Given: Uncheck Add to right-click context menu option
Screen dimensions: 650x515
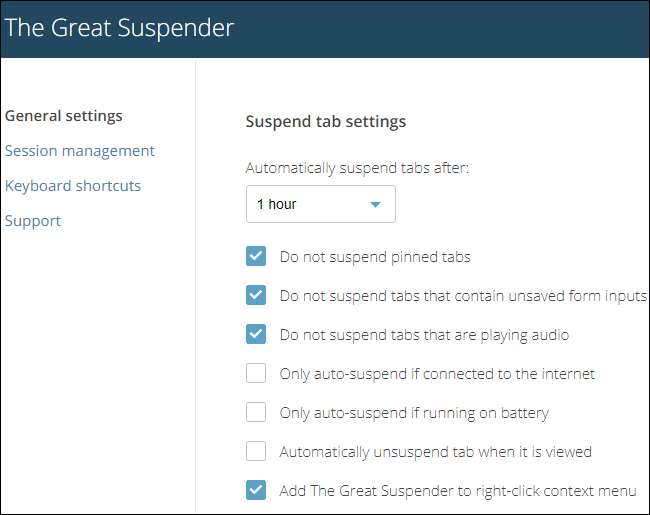Looking at the screenshot, I should pyautogui.click(x=256, y=490).
